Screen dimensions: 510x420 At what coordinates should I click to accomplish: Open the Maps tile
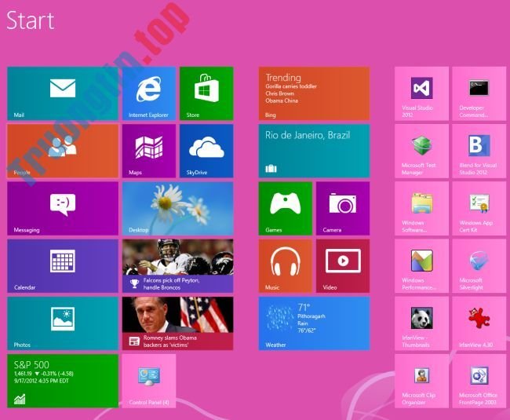click(148, 151)
